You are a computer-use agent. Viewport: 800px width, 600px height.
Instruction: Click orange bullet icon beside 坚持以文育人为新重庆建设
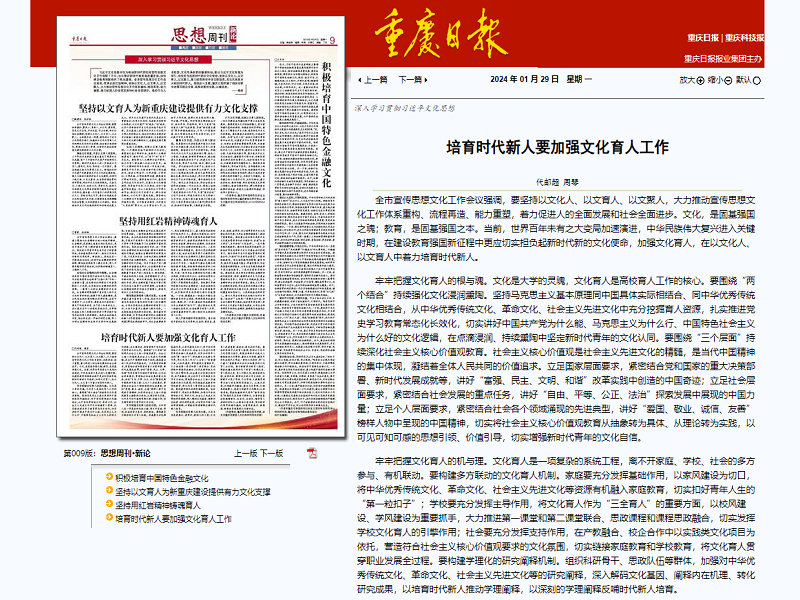(109, 490)
